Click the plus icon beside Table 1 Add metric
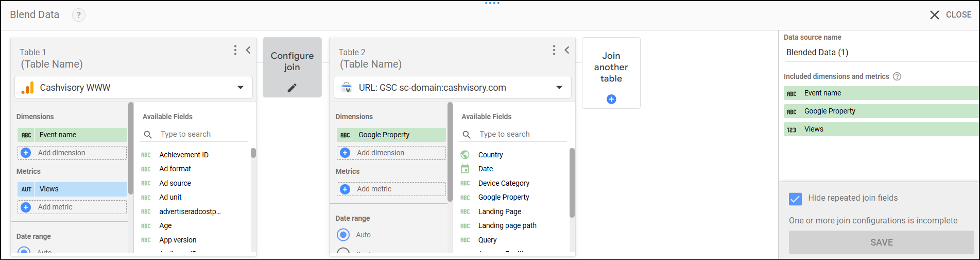The width and height of the screenshot is (980, 260). point(26,207)
